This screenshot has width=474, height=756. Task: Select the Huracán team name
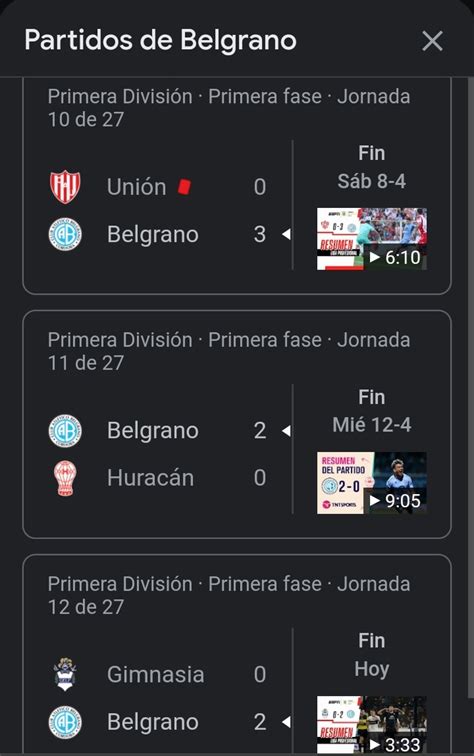coord(150,478)
